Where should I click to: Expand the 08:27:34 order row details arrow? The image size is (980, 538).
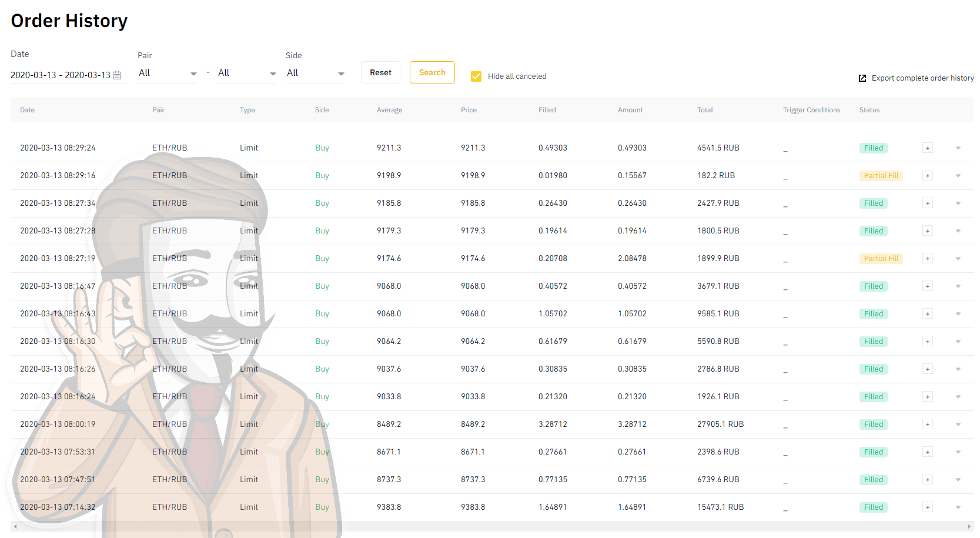pyautogui.click(x=958, y=203)
